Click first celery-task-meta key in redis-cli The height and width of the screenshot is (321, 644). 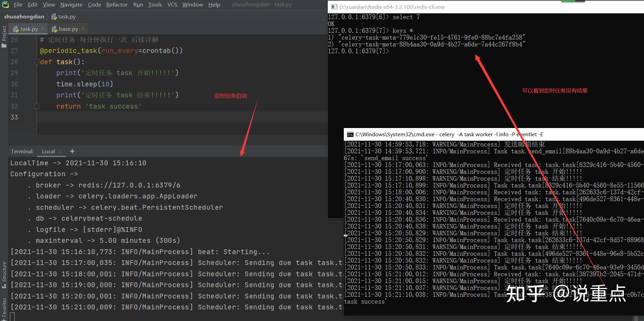pos(431,38)
